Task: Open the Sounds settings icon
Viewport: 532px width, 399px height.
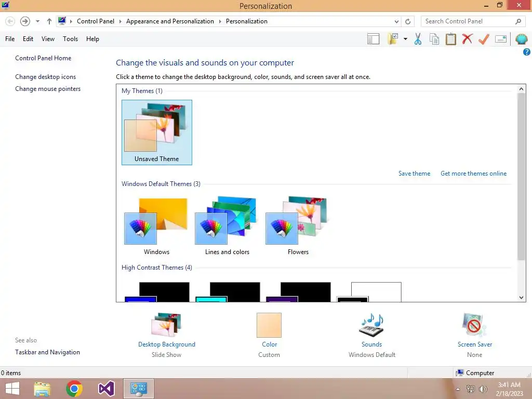Action: pyautogui.click(x=371, y=325)
